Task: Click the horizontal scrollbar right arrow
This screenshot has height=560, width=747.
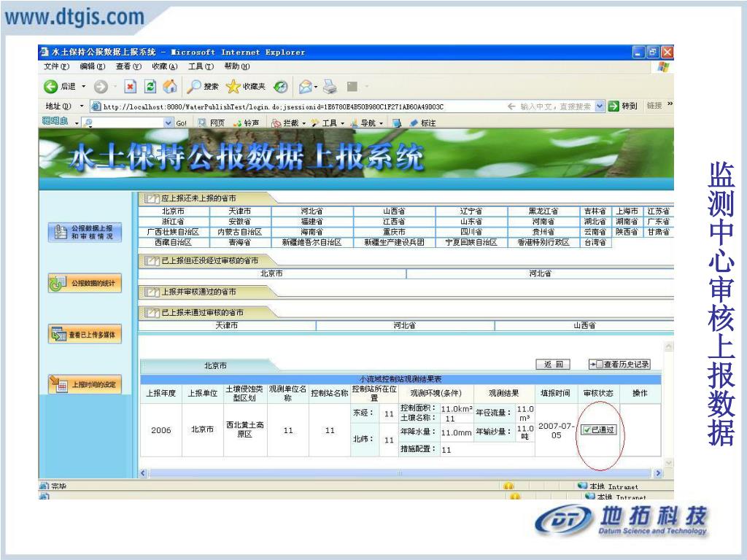Action: click(x=658, y=472)
